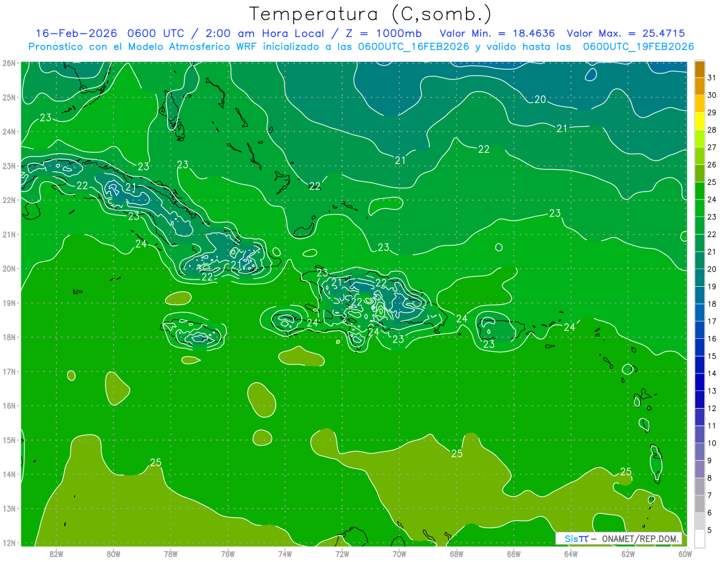
Task: Click the '13N' latitude axis label
Action: (x=9, y=509)
